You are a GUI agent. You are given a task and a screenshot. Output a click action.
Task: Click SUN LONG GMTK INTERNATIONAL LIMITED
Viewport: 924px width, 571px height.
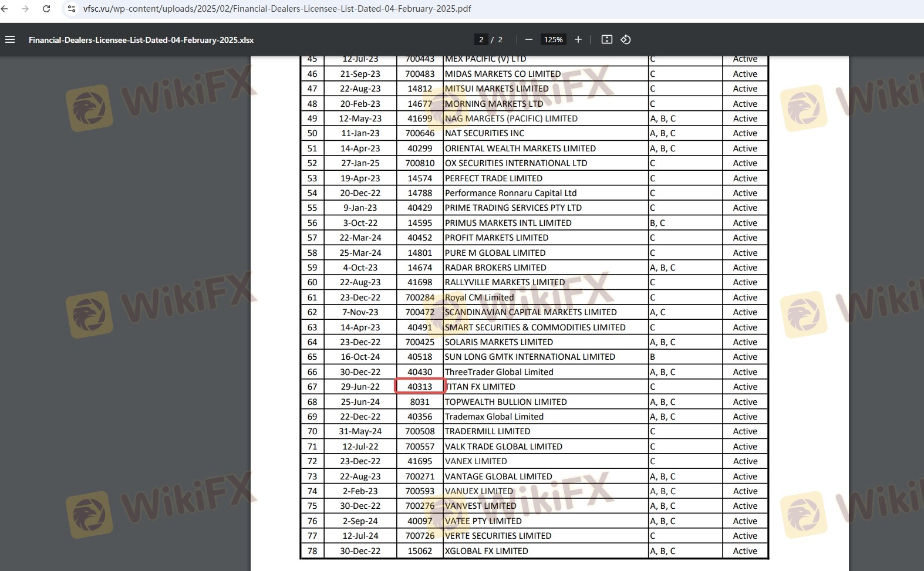(x=530, y=357)
